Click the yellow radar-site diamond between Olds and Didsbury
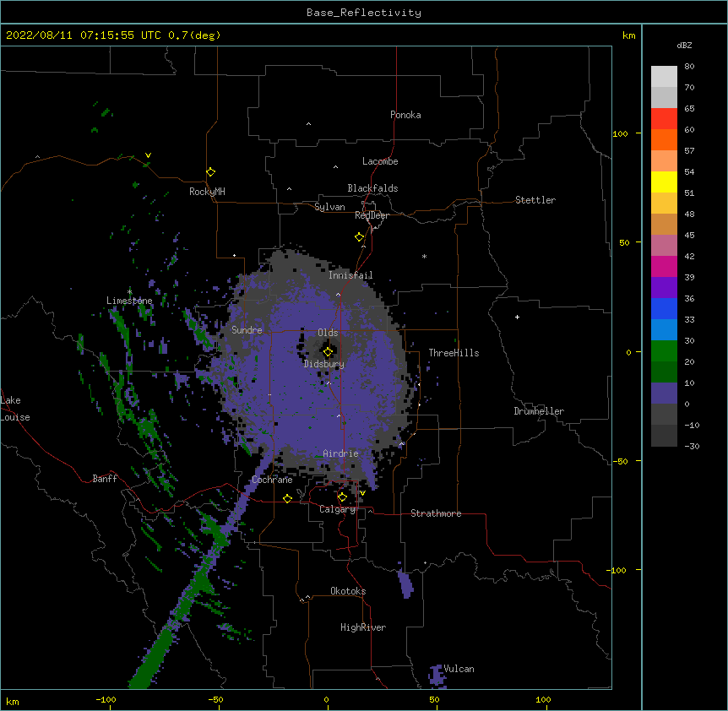 coord(328,352)
